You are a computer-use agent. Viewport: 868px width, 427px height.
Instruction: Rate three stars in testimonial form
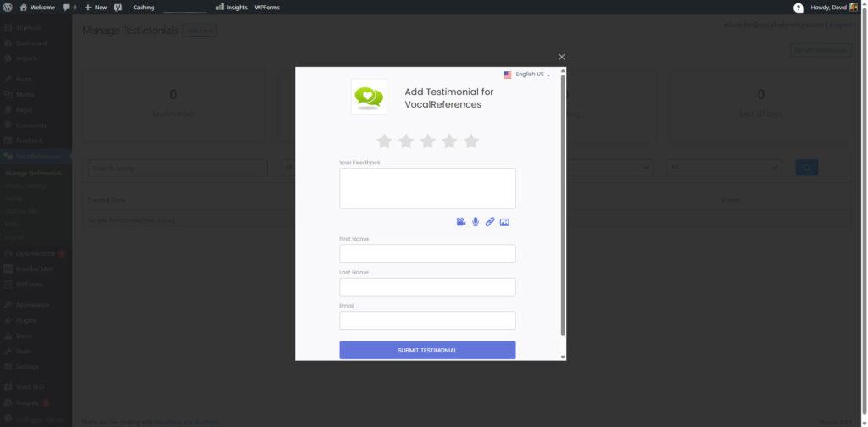[x=427, y=141]
